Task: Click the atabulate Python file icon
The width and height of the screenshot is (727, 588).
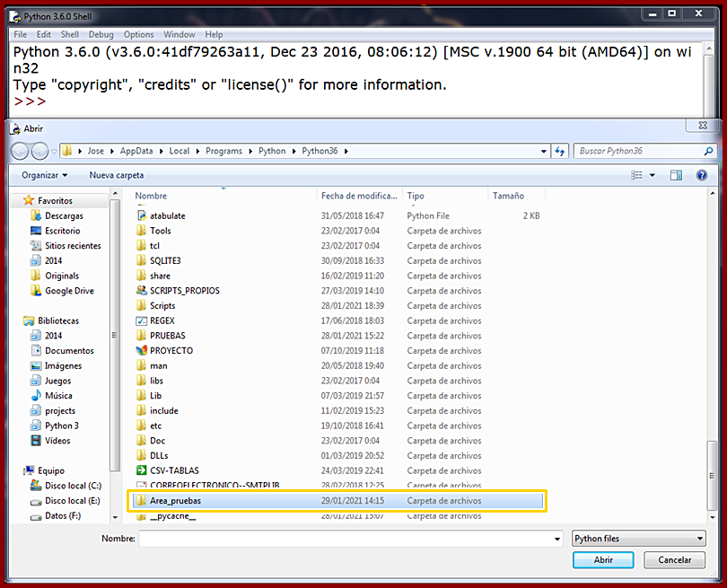Action: coord(142,215)
